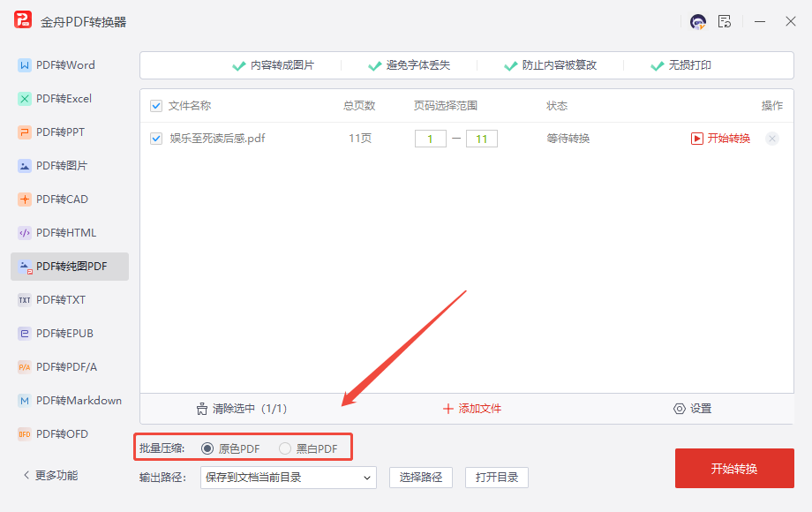Click the 总页数 column header
The image size is (812, 512).
coord(359,106)
